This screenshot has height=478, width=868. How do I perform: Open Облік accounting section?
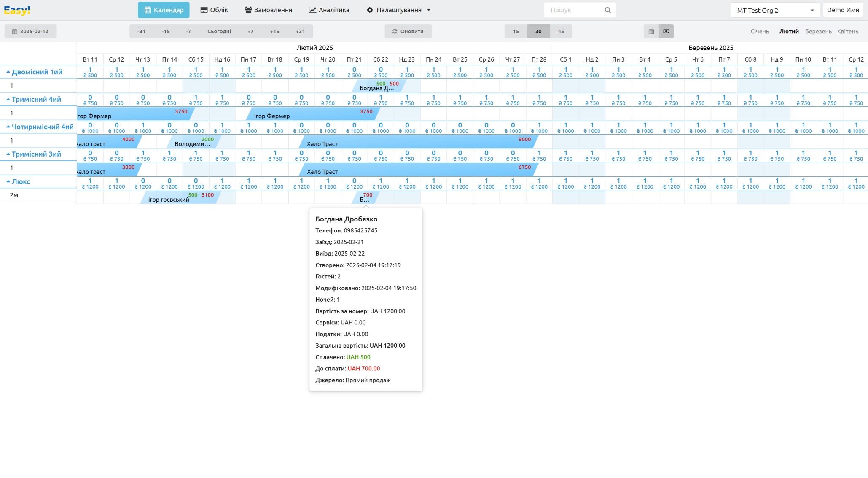(214, 10)
